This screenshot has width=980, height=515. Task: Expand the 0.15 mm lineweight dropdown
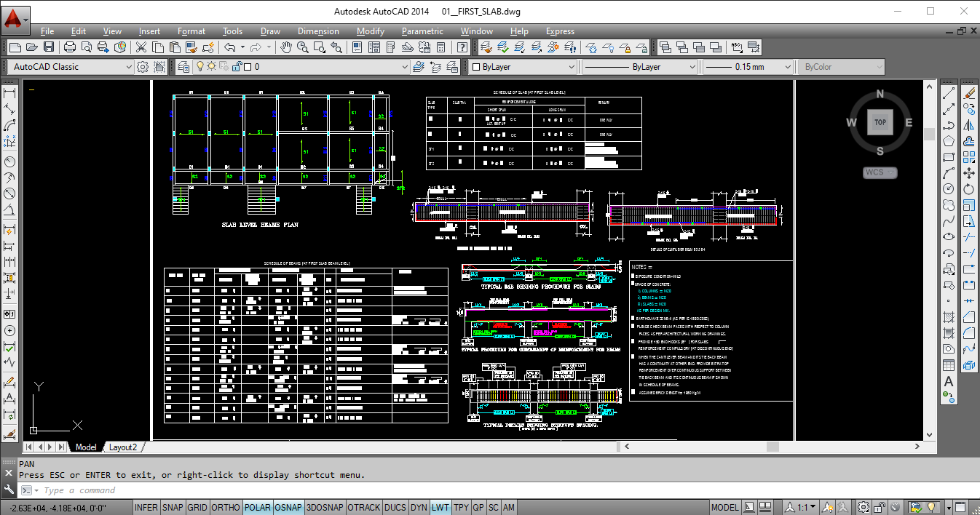click(x=786, y=67)
